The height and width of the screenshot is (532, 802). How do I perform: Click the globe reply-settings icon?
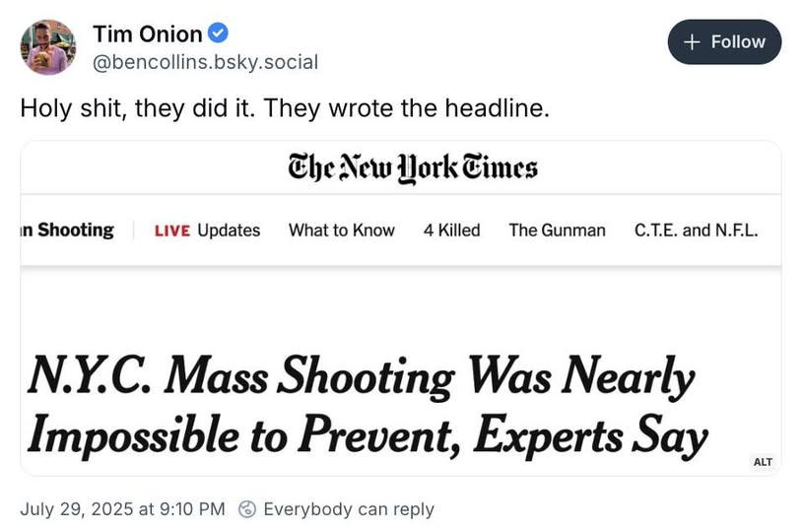coord(247,509)
